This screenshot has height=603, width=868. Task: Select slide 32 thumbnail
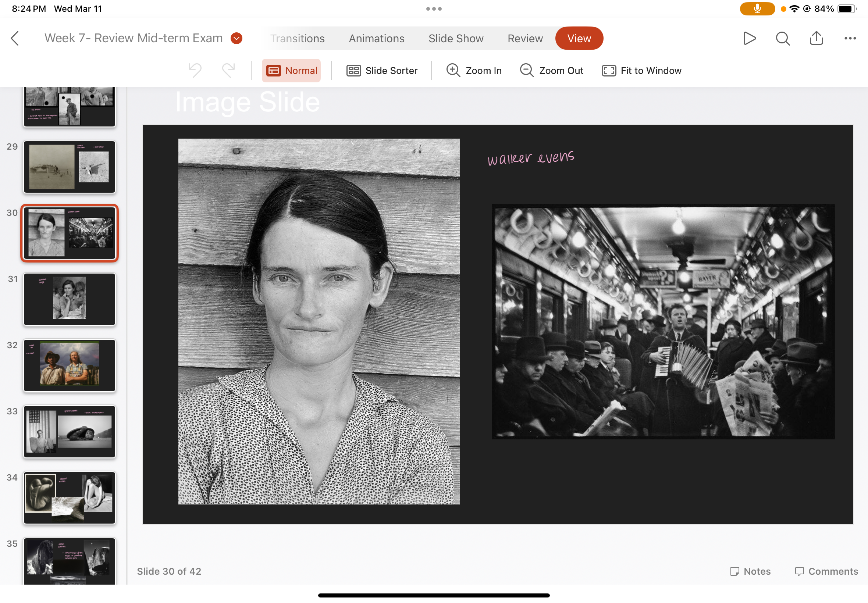pos(70,365)
